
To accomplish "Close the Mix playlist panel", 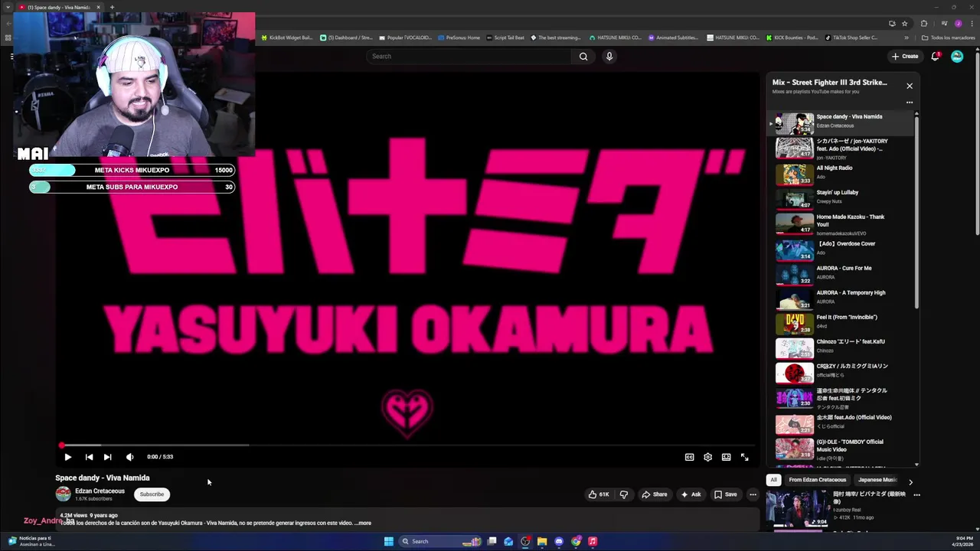I will click(910, 86).
